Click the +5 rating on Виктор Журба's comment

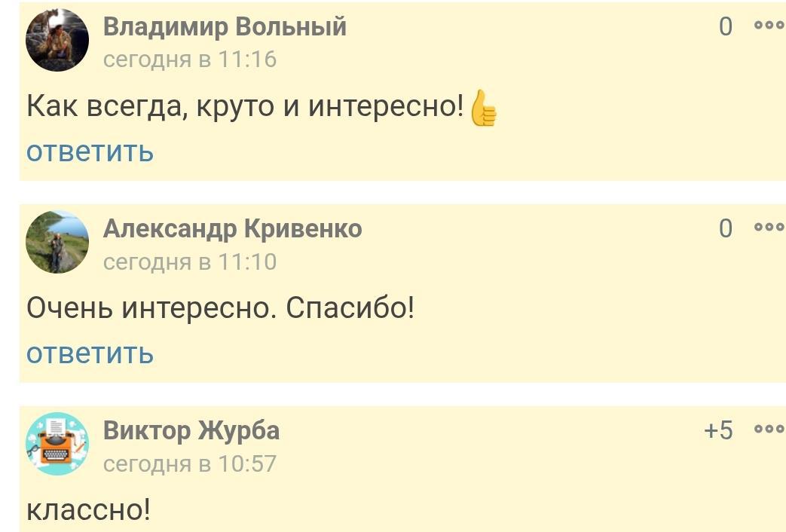(x=718, y=430)
